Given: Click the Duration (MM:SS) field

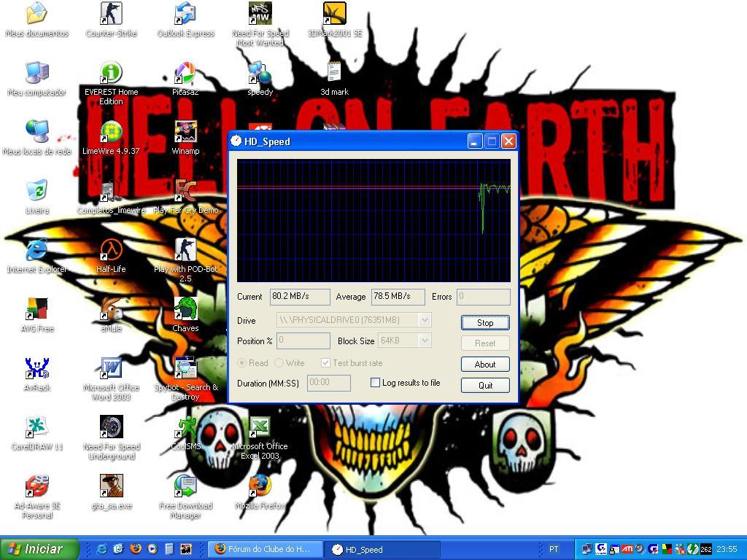Looking at the screenshot, I should point(329,382).
